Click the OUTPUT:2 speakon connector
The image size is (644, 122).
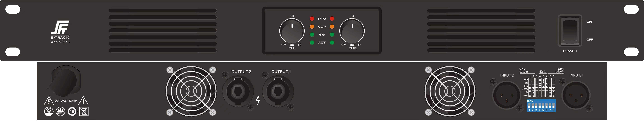click(x=238, y=91)
